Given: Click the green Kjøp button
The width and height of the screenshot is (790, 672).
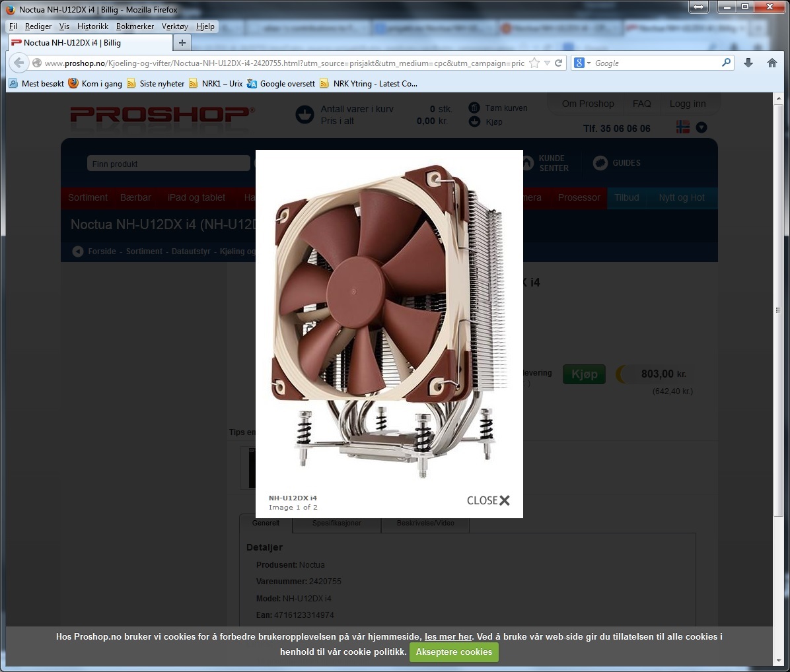Looking at the screenshot, I should (x=584, y=374).
